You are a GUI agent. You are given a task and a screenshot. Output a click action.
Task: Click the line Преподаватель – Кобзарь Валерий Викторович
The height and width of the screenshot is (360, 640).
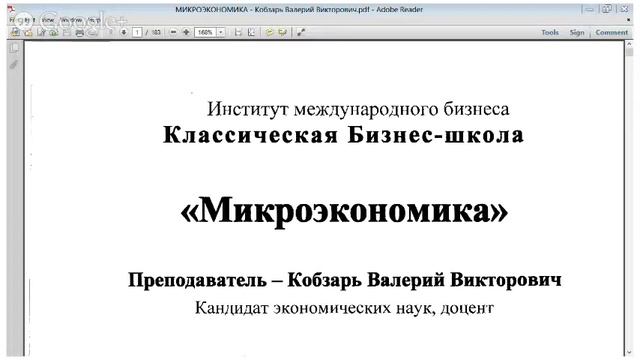pyautogui.click(x=345, y=280)
